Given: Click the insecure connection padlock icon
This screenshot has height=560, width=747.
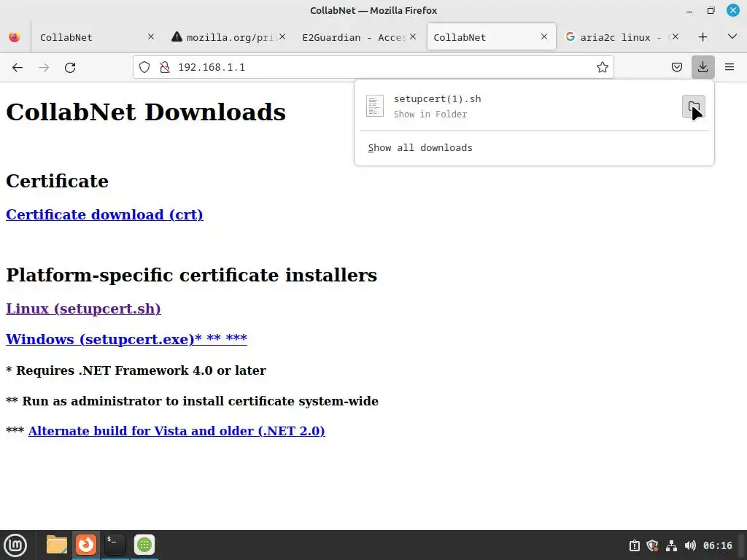Looking at the screenshot, I should pyautogui.click(x=165, y=67).
